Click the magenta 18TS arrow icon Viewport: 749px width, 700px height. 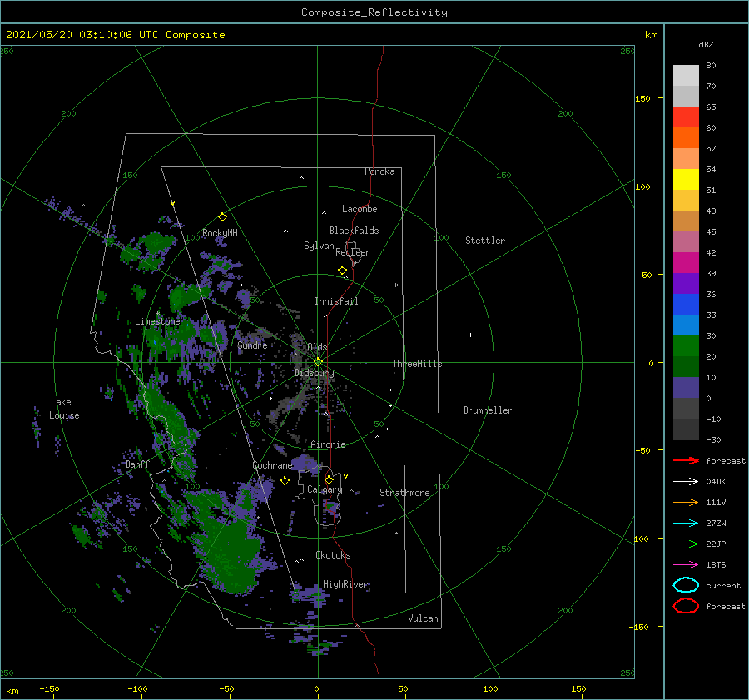[686, 565]
